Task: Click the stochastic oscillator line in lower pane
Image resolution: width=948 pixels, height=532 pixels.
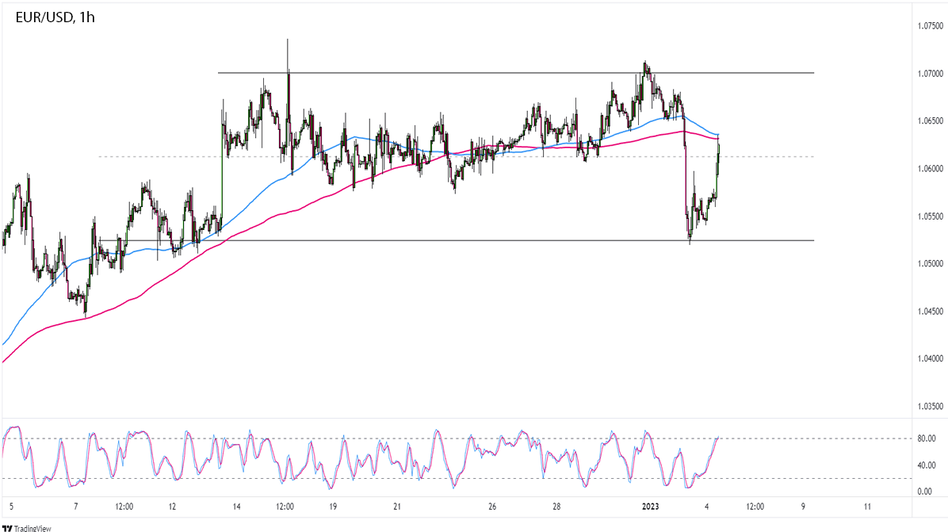Action: click(363, 459)
